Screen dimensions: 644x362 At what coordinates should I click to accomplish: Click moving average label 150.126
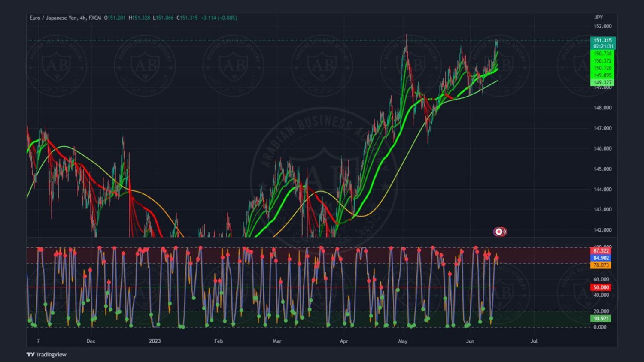point(602,68)
